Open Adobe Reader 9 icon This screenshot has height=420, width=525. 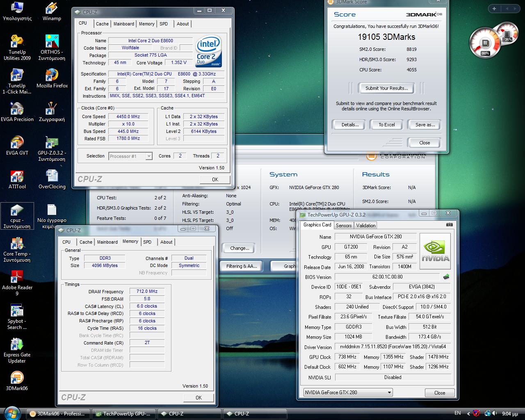(17, 283)
